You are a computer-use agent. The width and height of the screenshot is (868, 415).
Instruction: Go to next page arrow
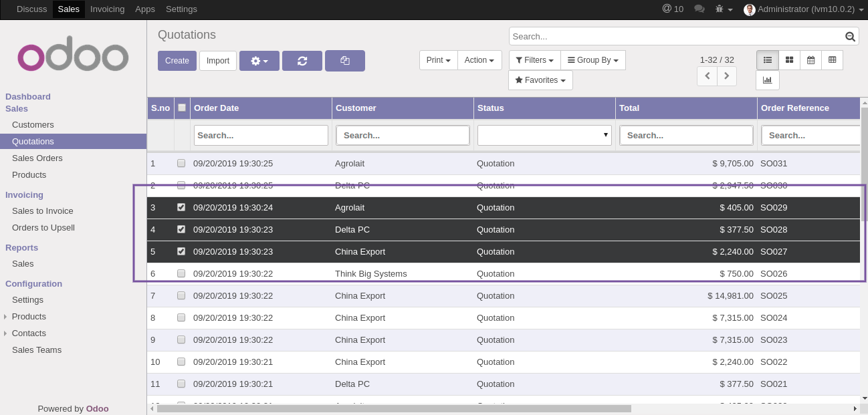727,76
